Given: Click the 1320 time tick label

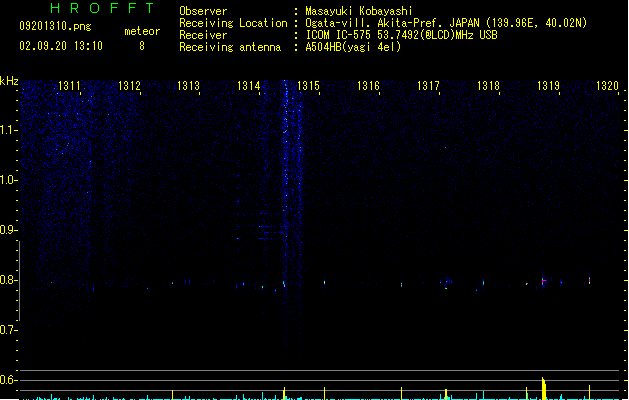Looking at the screenshot, I should point(607,86).
